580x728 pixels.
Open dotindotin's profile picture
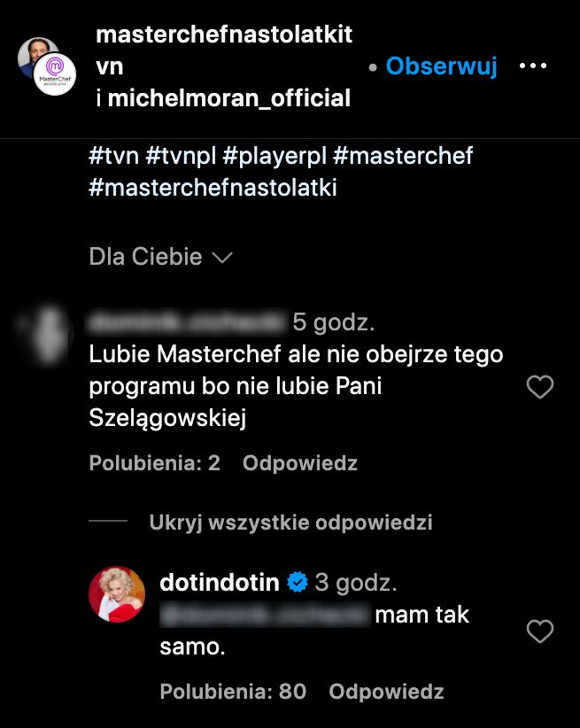point(117,594)
